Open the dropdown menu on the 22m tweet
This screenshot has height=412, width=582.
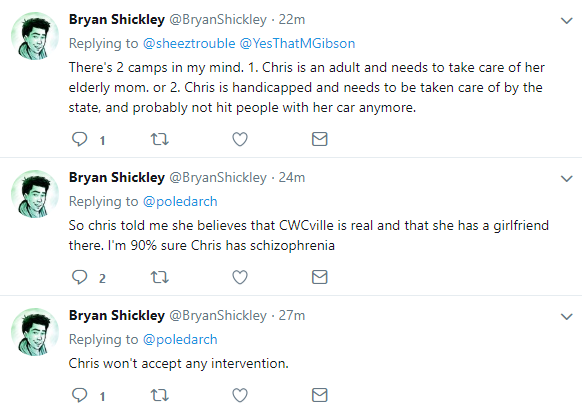(x=566, y=21)
